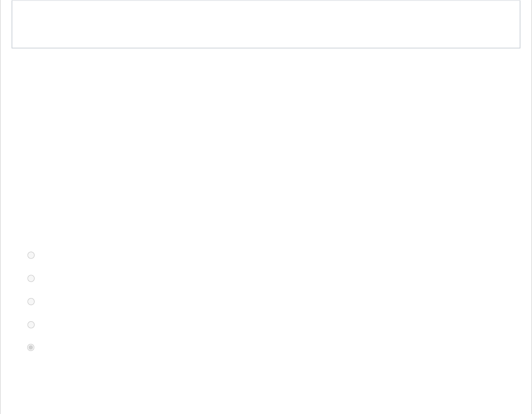Click the selected fifth radio button
The image size is (532, 414).
click(x=31, y=347)
